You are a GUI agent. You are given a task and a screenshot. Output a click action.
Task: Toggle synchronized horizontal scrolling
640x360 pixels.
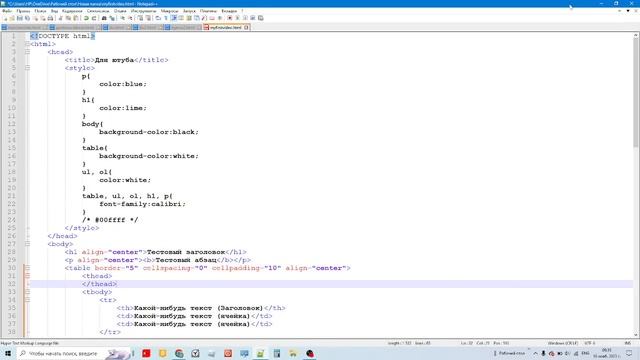point(148,18)
